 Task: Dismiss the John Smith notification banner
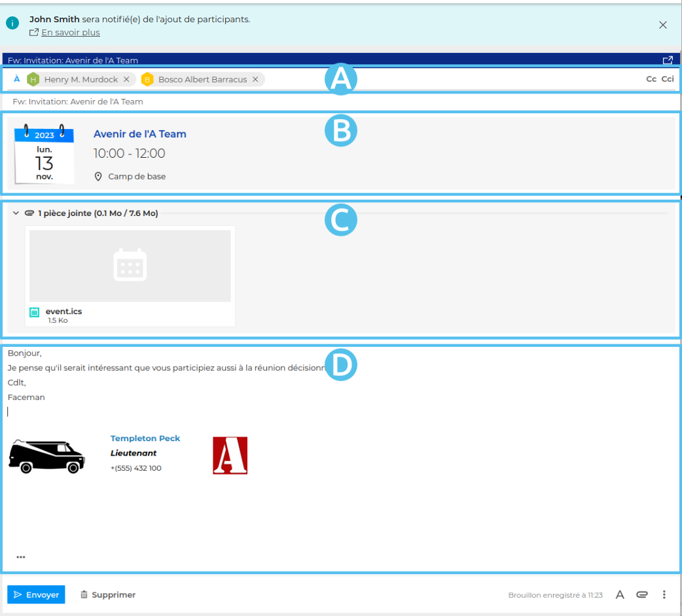coord(662,25)
